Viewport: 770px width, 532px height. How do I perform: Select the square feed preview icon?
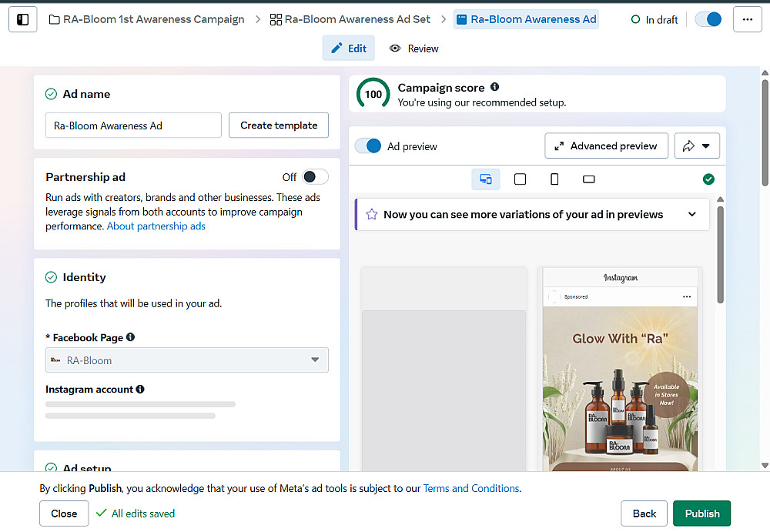coord(520,179)
